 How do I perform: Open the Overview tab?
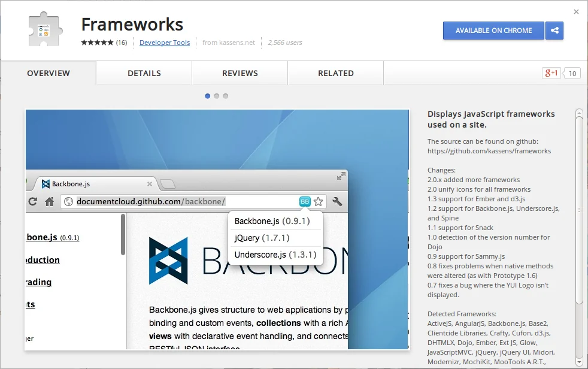49,73
